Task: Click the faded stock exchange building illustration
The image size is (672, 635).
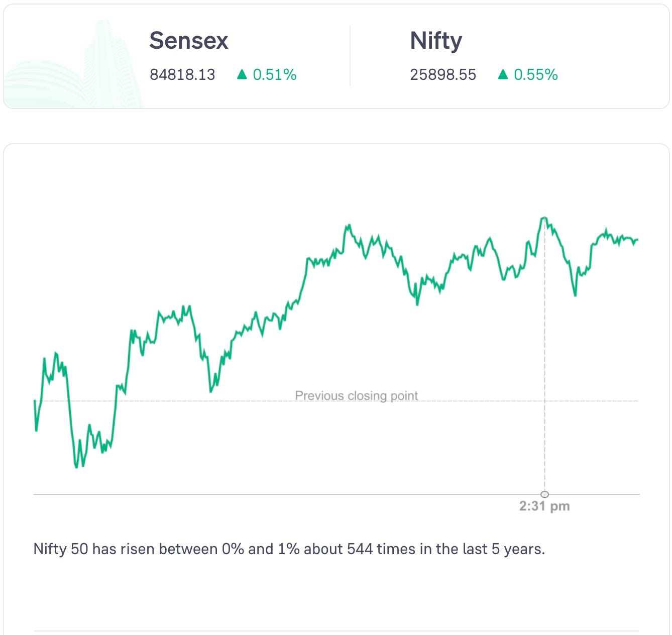Action: (x=75, y=70)
